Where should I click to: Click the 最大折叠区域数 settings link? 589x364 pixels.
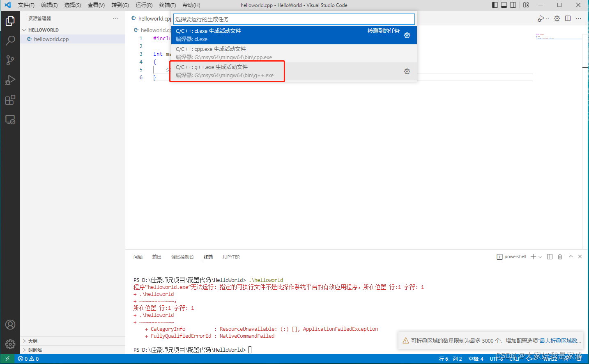point(560,341)
